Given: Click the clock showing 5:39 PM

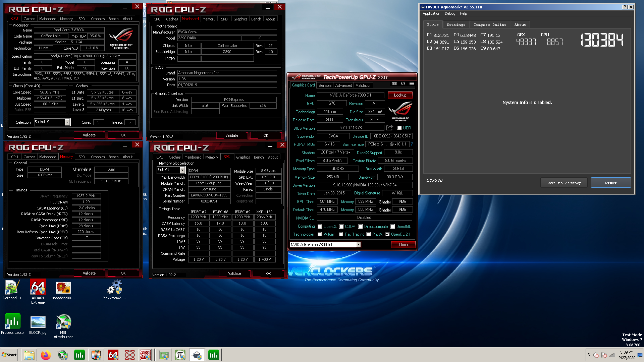Looking at the screenshot, I should (x=627, y=355).
